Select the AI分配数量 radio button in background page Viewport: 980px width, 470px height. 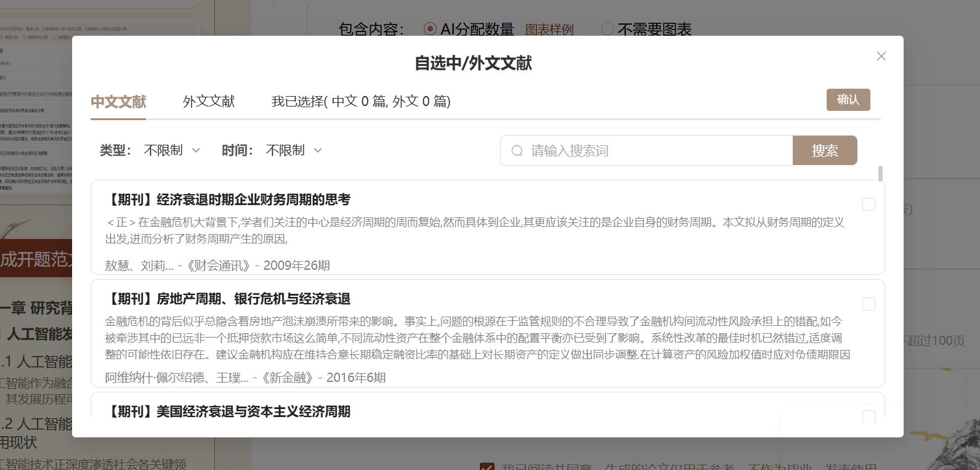click(431, 29)
